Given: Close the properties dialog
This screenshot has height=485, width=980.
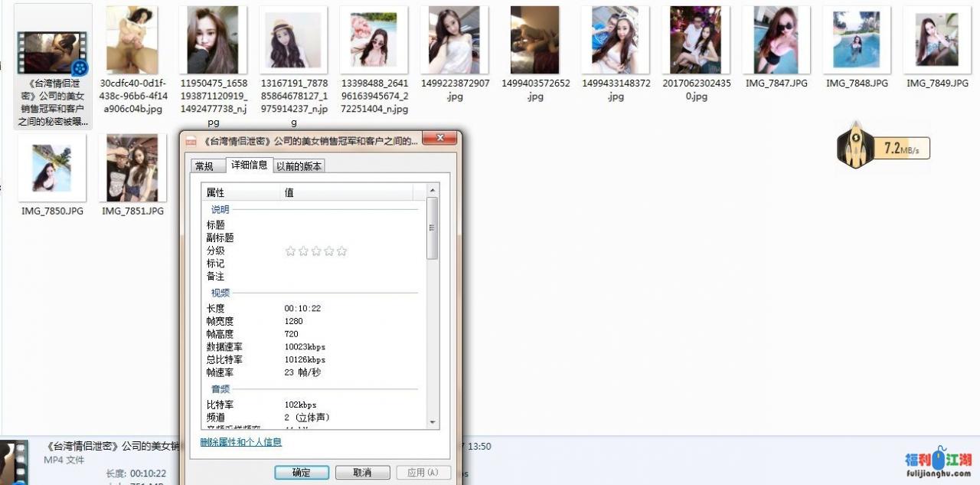Looking at the screenshot, I should pos(440,139).
